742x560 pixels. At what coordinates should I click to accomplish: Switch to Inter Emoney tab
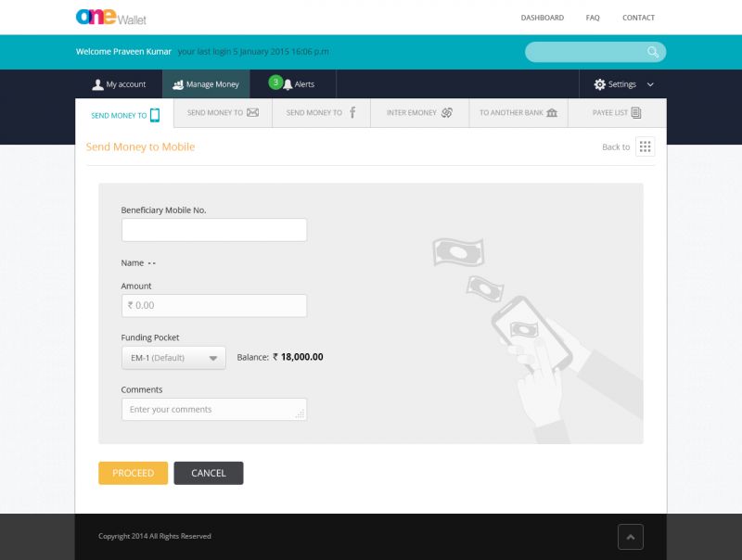tap(420, 112)
